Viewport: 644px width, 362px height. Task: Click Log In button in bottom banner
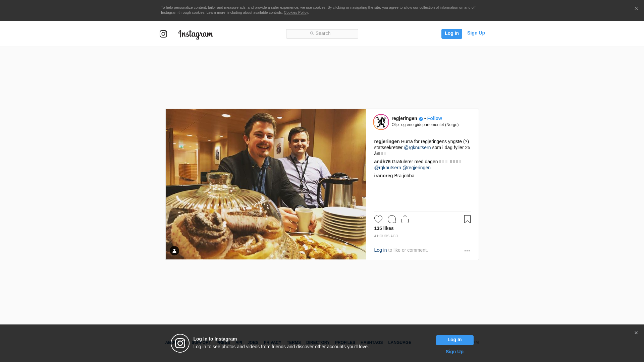click(454, 340)
